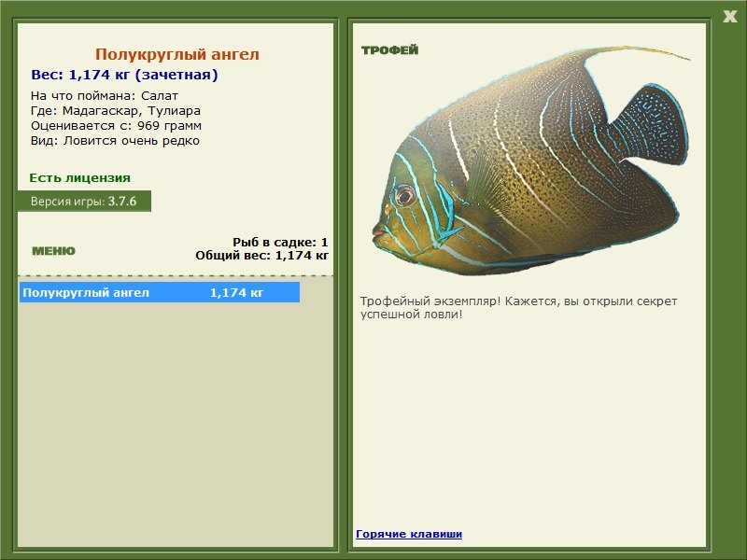Click the Вид: Ловится очень редко line
Image resolution: width=747 pixels, height=560 pixels.
pyautogui.click(x=115, y=141)
